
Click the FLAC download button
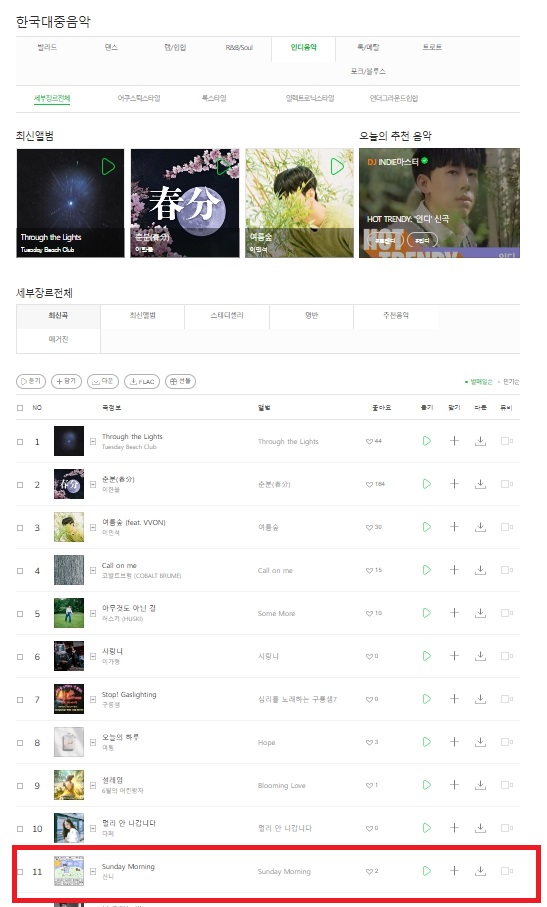click(x=142, y=382)
